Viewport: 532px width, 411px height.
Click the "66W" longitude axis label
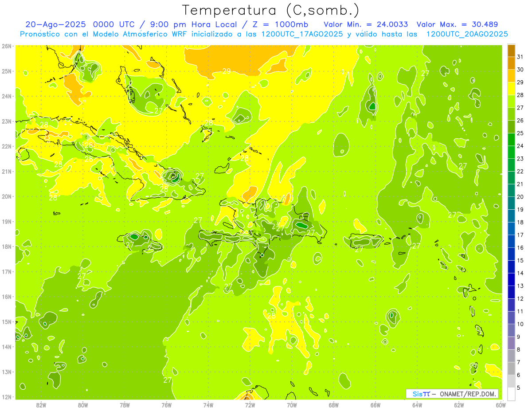376,405
